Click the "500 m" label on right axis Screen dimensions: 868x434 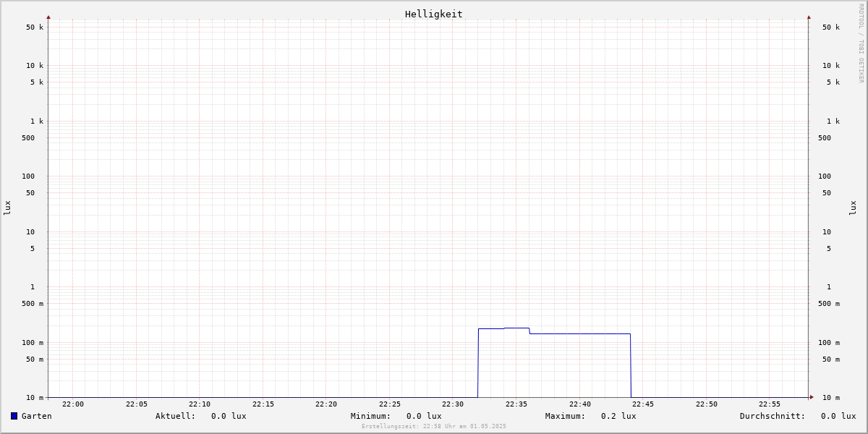coord(829,304)
